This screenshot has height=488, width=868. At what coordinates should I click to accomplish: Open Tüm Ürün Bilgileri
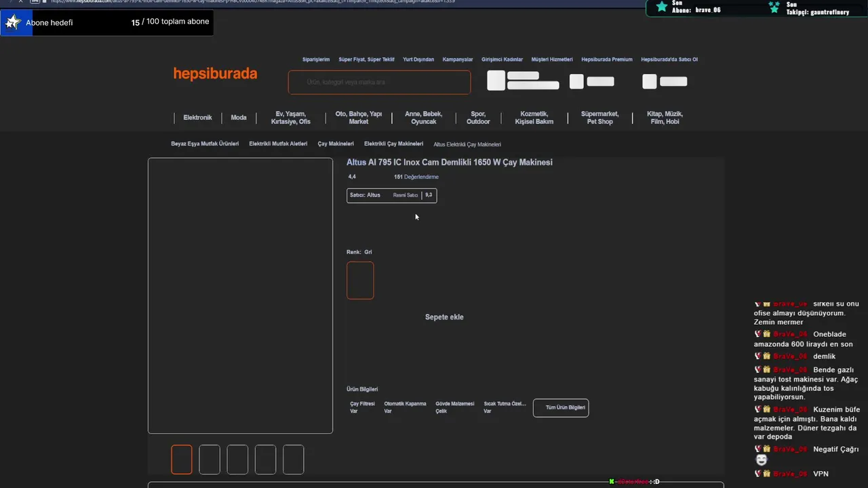coord(561,408)
